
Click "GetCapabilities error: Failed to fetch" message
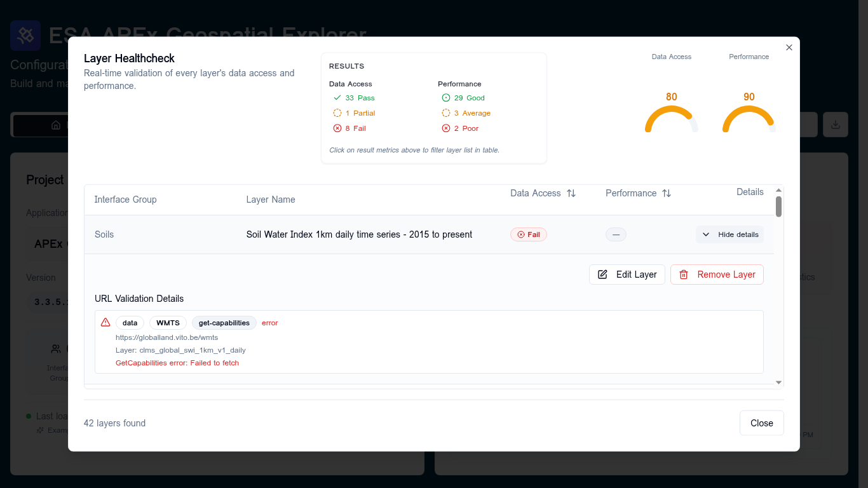click(177, 363)
